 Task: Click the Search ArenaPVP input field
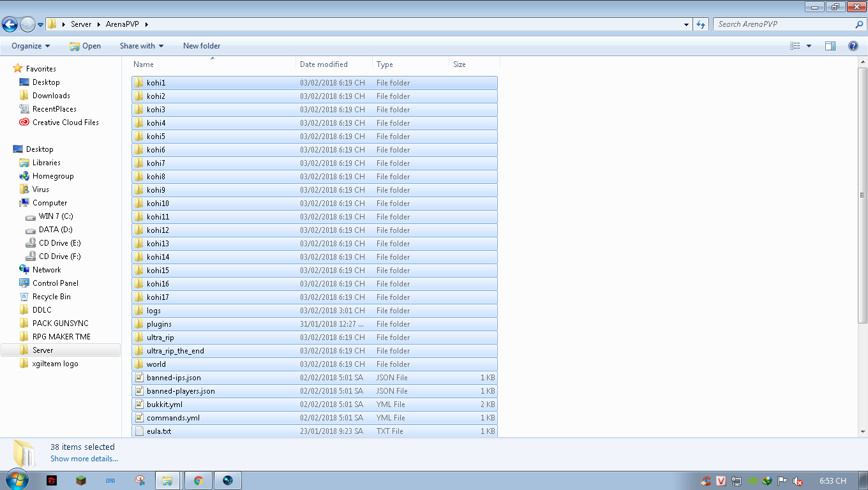coord(784,24)
